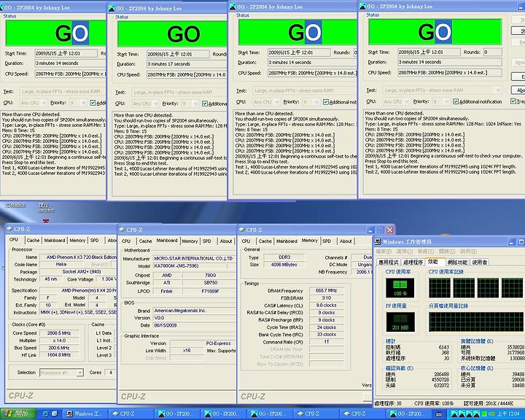Open 檔案(F) menu in Task Manager
525x420 pixels.
(x=384, y=251)
